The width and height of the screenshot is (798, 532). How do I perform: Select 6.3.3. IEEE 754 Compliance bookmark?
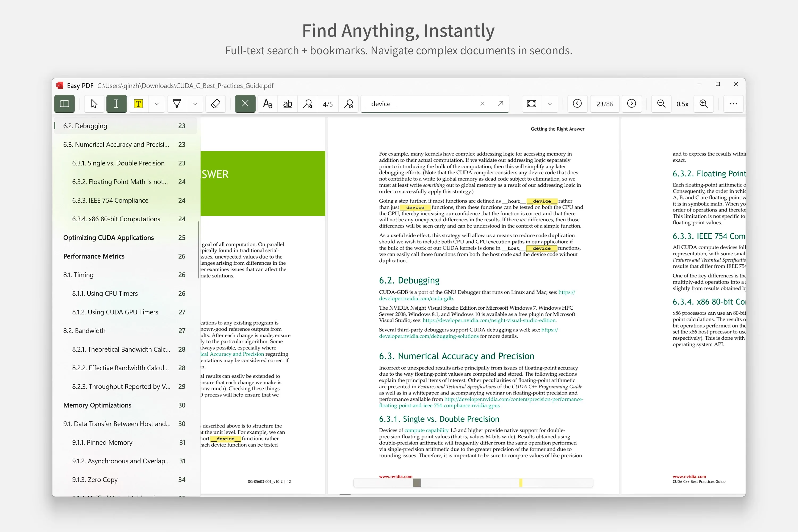pos(126,201)
